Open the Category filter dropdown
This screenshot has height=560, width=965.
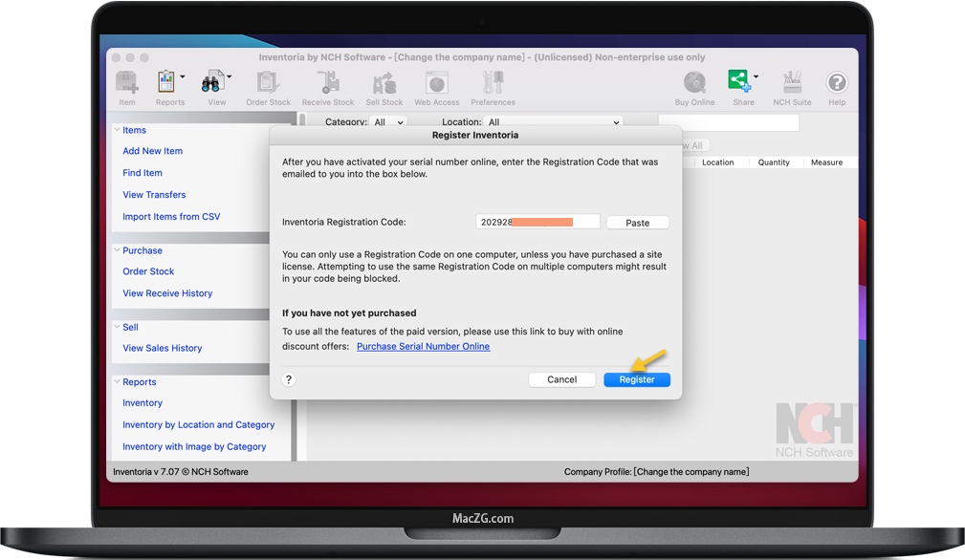tap(389, 121)
